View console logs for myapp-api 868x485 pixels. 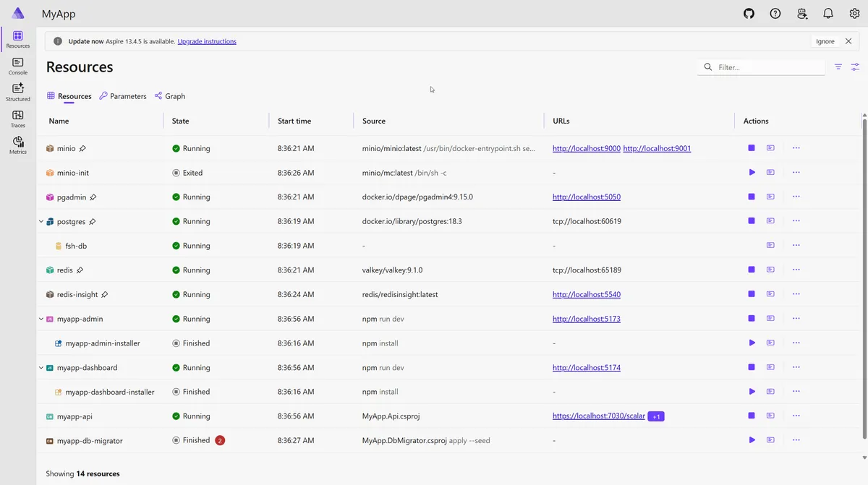pyautogui.click(x=770, y=416)
